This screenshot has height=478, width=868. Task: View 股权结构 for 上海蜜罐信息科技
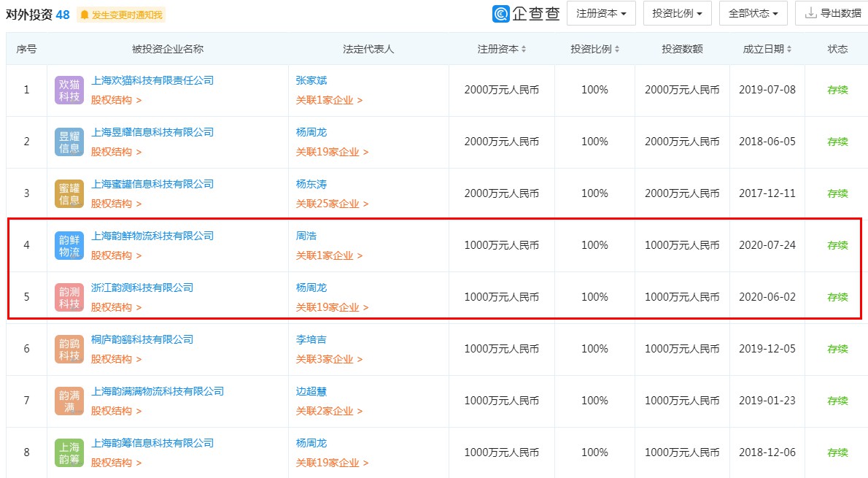click(x=116, y=204)
